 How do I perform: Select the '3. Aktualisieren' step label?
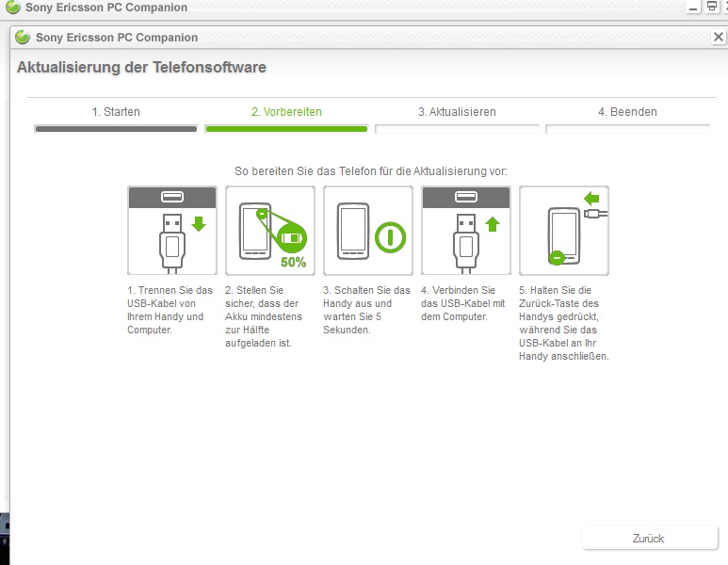[x=457, y=112]
